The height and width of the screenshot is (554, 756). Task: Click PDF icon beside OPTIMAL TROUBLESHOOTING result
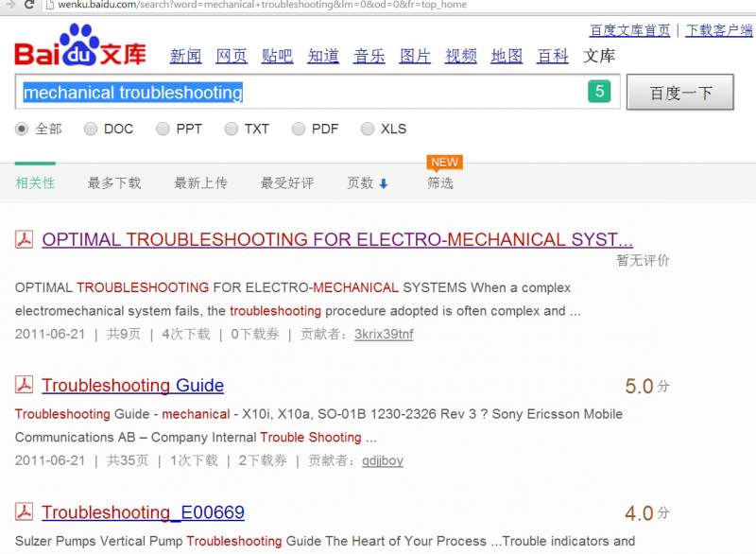[24, 238]
